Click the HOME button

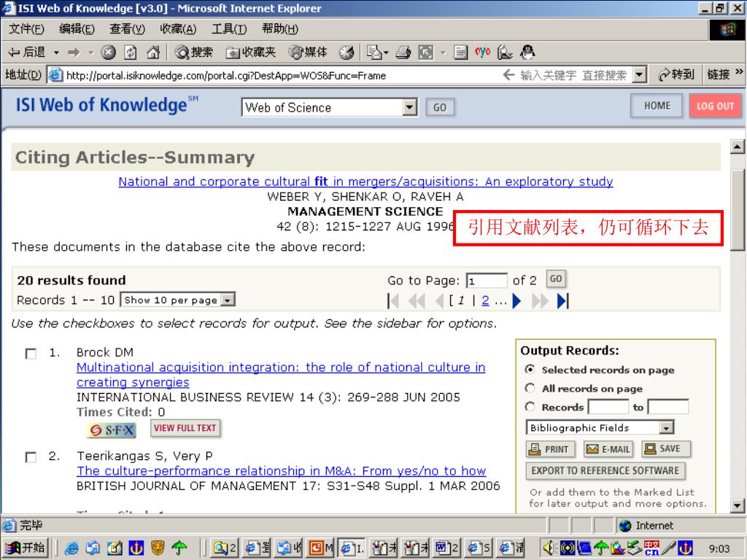[657, 106]
